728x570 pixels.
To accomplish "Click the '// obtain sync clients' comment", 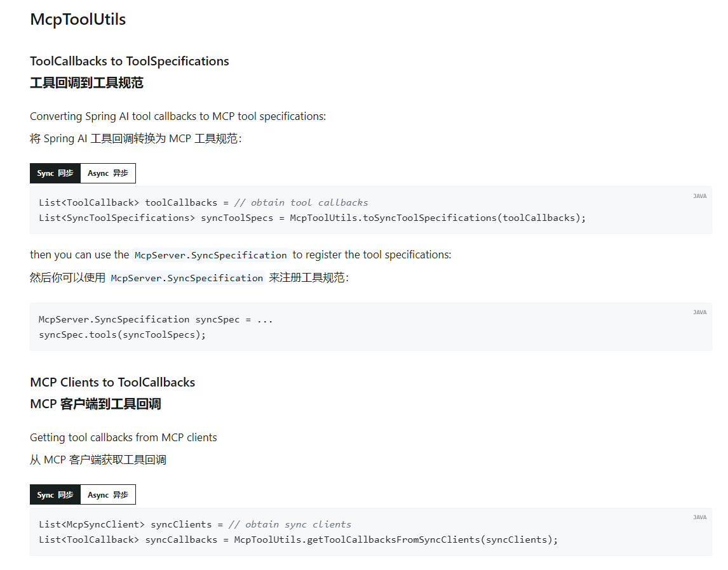I will (x=290, y=524).
